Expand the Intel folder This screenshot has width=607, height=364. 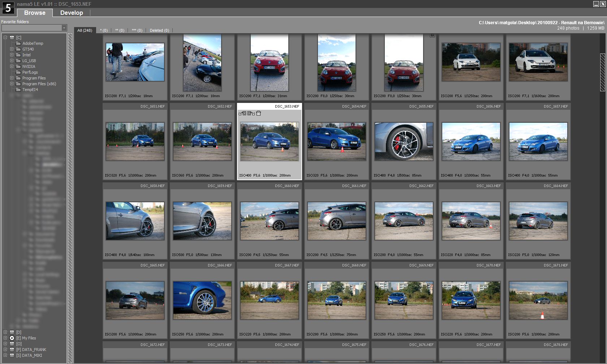click(x=12, y=55)
